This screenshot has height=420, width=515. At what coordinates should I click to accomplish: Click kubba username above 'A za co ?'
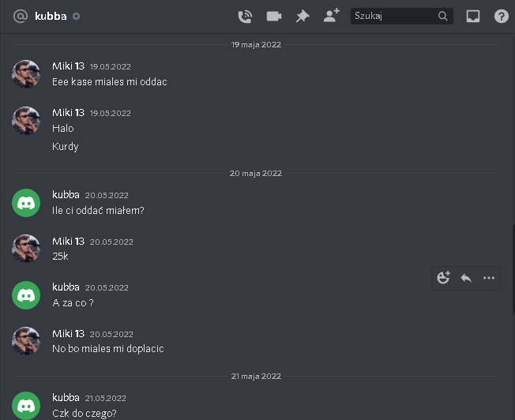pos(66,287)
